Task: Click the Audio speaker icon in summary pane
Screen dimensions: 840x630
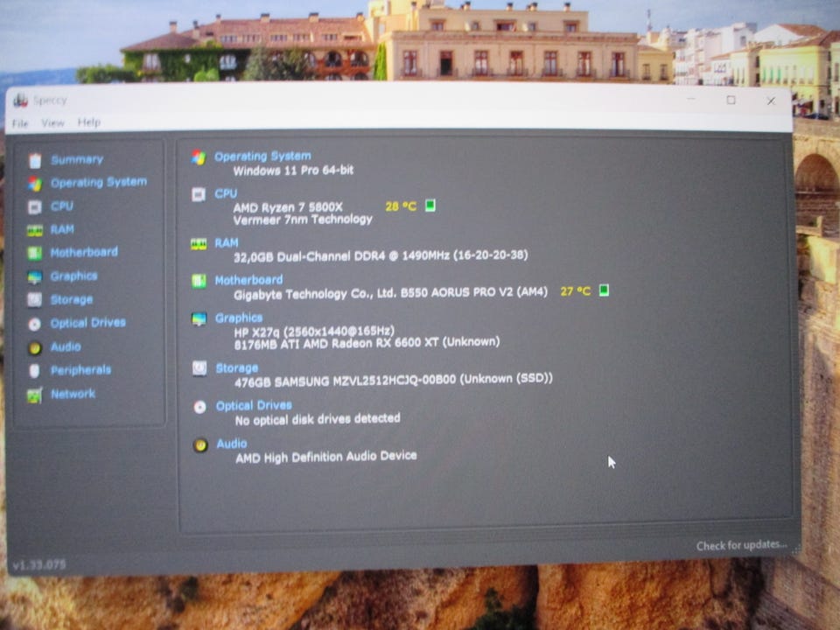Action: click(x=200, y=445)
